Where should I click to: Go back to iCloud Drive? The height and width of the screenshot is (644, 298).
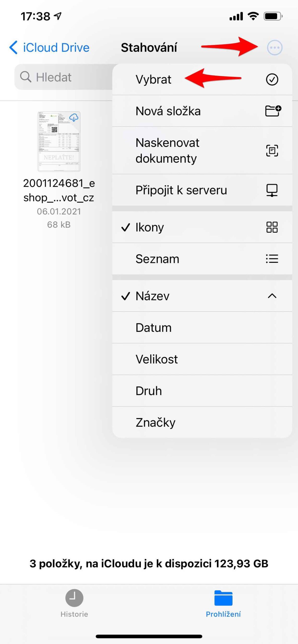(x=49, y=48)
